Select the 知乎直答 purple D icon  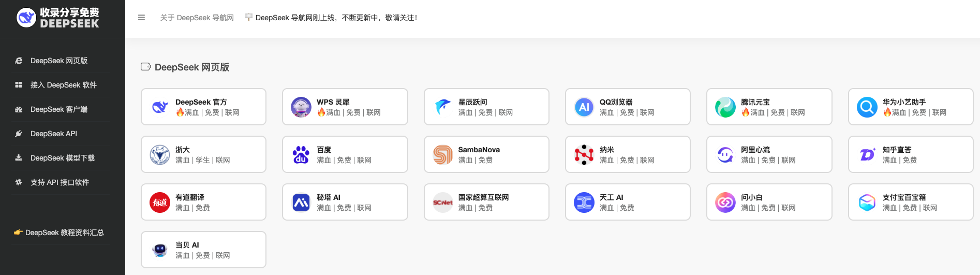click(867, 155)
